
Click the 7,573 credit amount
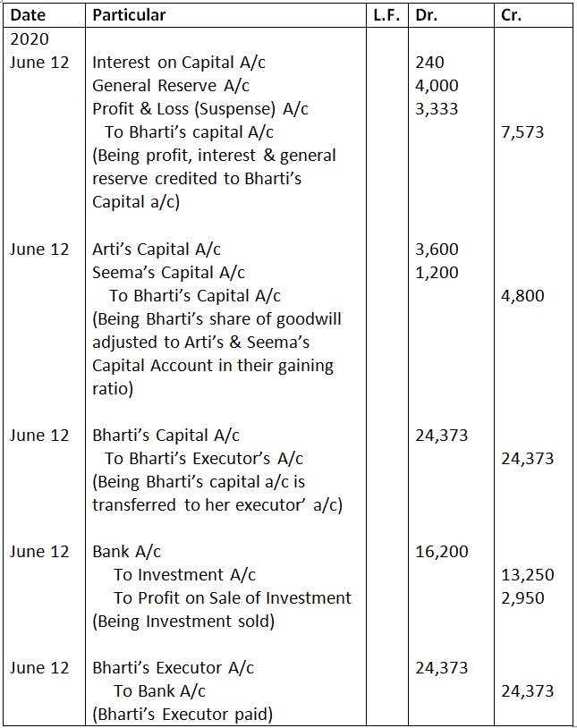[522, 132]
